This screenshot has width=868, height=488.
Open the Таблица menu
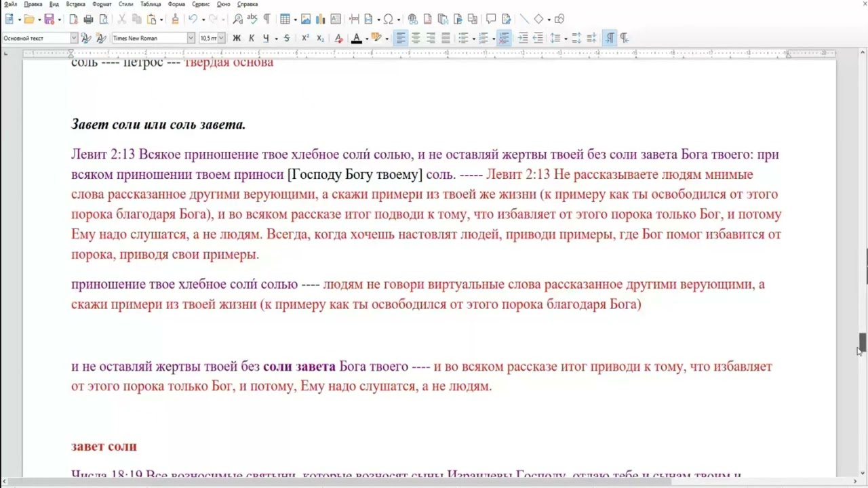(151, 4)
